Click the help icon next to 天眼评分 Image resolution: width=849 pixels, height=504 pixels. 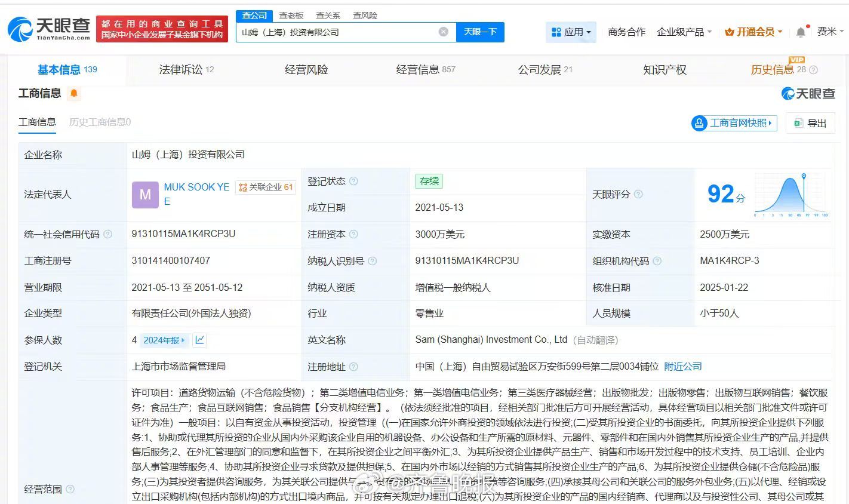click(x=638, y=194)
